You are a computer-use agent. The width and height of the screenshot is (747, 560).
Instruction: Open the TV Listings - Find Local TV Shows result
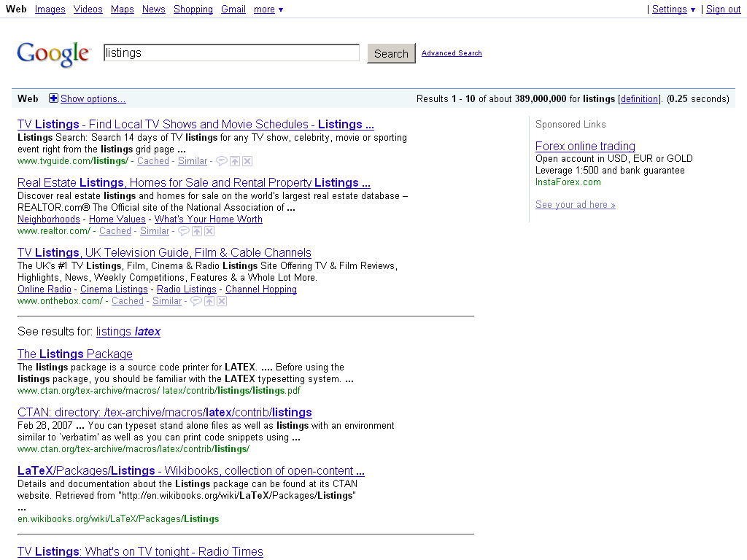point(196,124)
